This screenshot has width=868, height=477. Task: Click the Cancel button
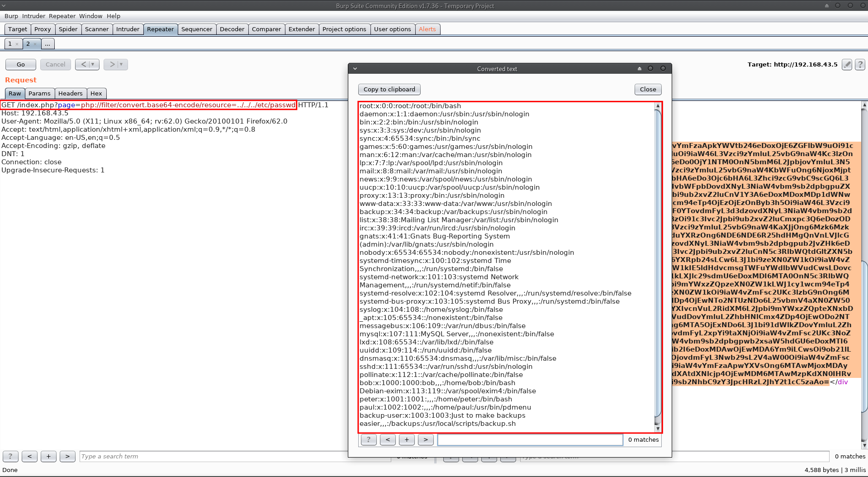click(56, 64)
